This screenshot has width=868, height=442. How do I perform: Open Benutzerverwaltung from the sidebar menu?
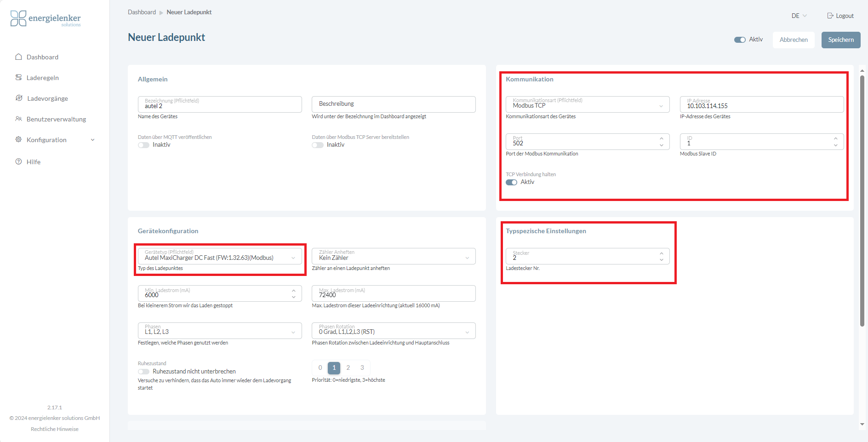click(56, 119)
